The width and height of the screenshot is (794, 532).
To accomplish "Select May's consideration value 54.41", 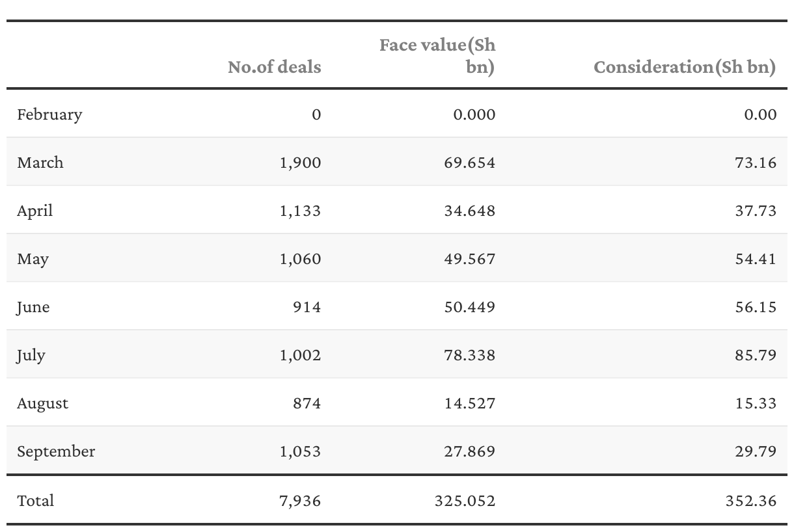I will click(755, 259).
